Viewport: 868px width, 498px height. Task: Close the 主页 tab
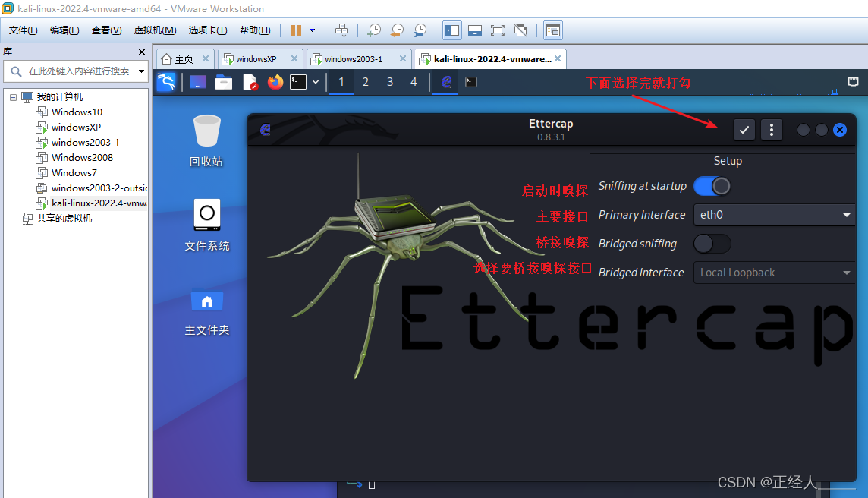206,58
